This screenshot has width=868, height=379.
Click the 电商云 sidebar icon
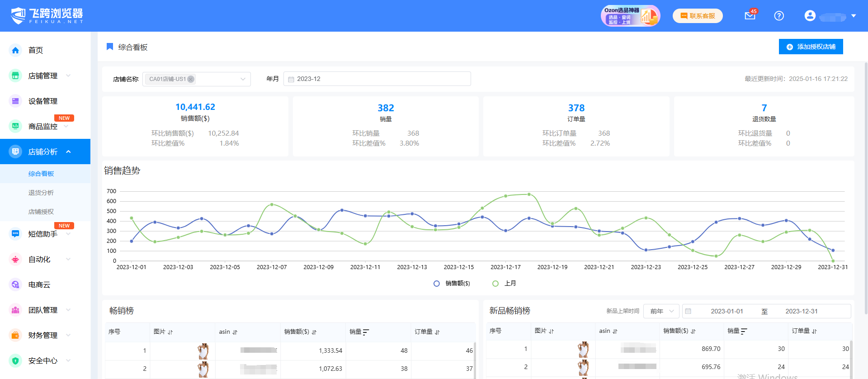[x=15, y=284]
